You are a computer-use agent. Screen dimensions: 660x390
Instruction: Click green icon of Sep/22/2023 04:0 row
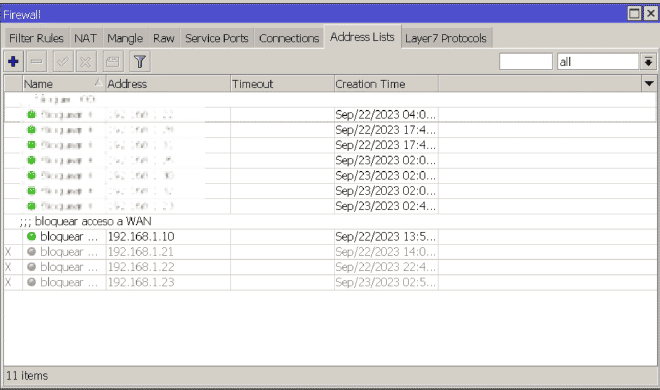[x=32, y=114]
